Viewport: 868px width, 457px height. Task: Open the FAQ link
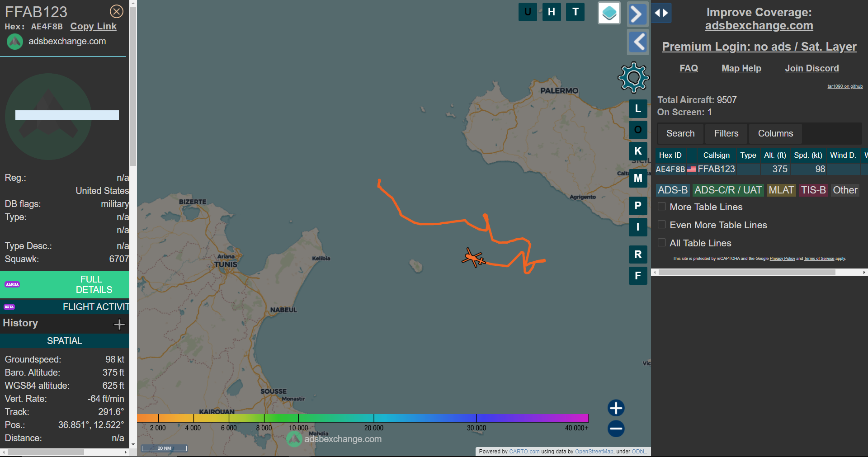pos(689,68)
